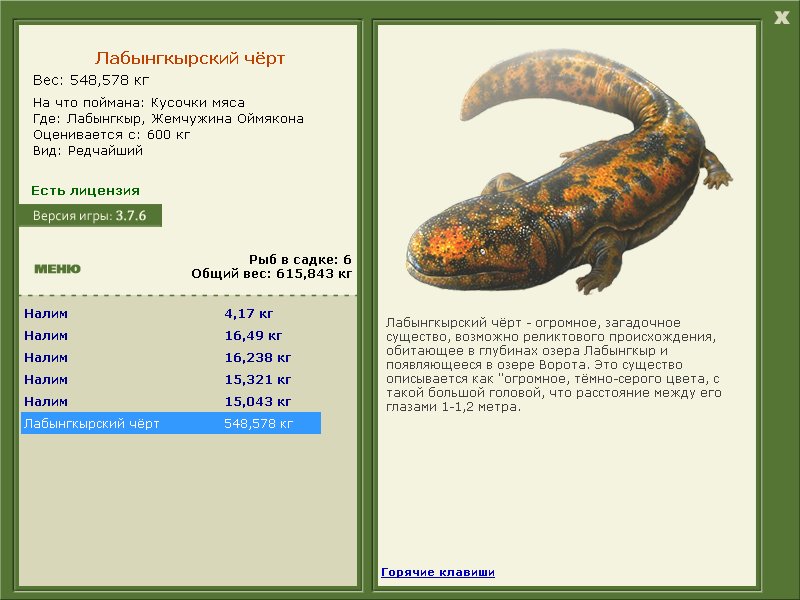This screenshot has height=600, width=800.
Task: Click the Где: Лабынгкыр, Жемчужина Оймякона line
Action: click(x=168, y=119)
